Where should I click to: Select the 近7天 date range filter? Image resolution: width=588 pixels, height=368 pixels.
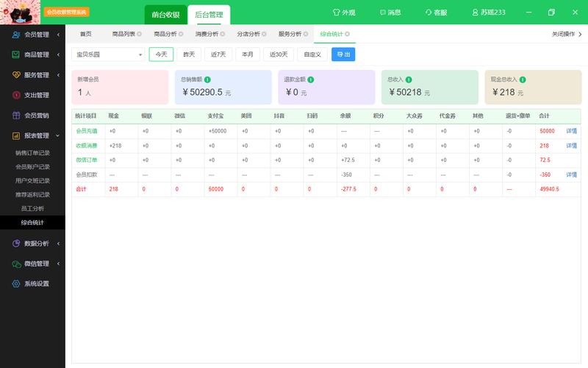click(x=218, y=54)
